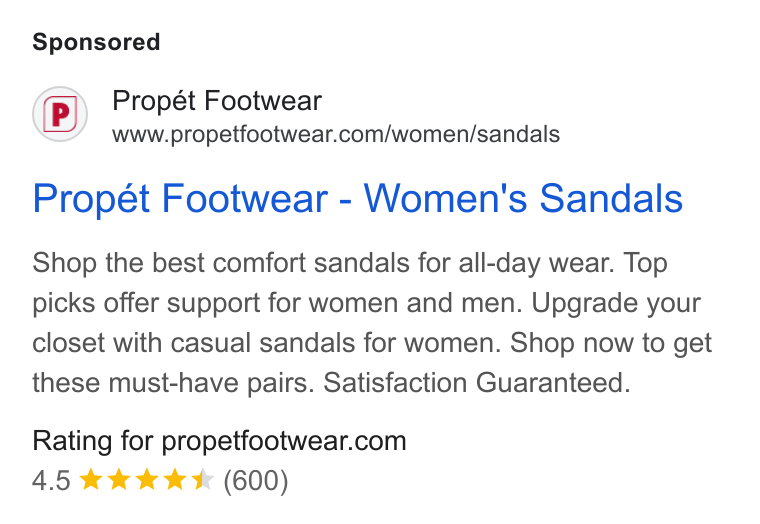
Task: Click the Propét red P logo icon
Action: click(60, 114)
